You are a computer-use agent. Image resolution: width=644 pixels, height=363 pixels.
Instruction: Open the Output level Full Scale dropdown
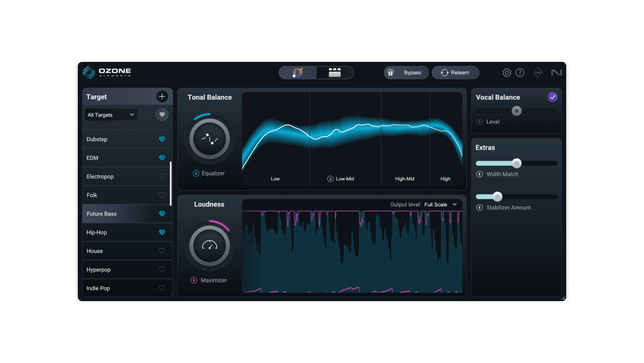pos(440,205)
